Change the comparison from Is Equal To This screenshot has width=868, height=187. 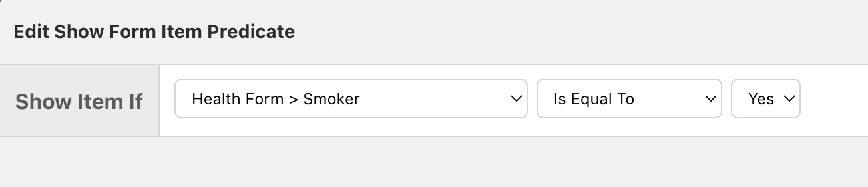coord(629,99)
